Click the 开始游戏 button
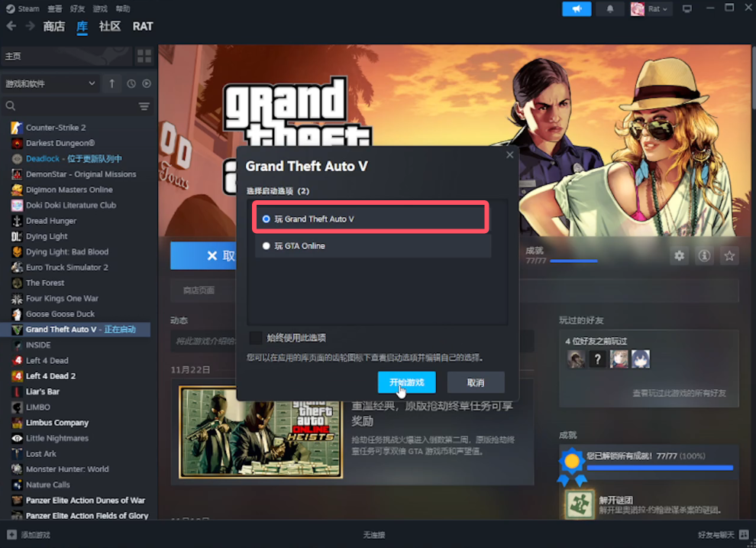756x548 pixels. pyautogui.click(x=407, y=383)
